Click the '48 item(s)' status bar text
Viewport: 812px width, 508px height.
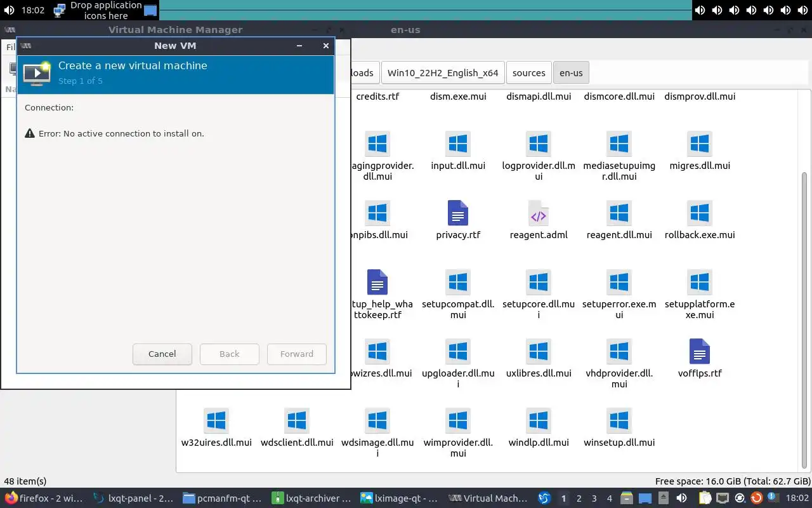(25, 481)
